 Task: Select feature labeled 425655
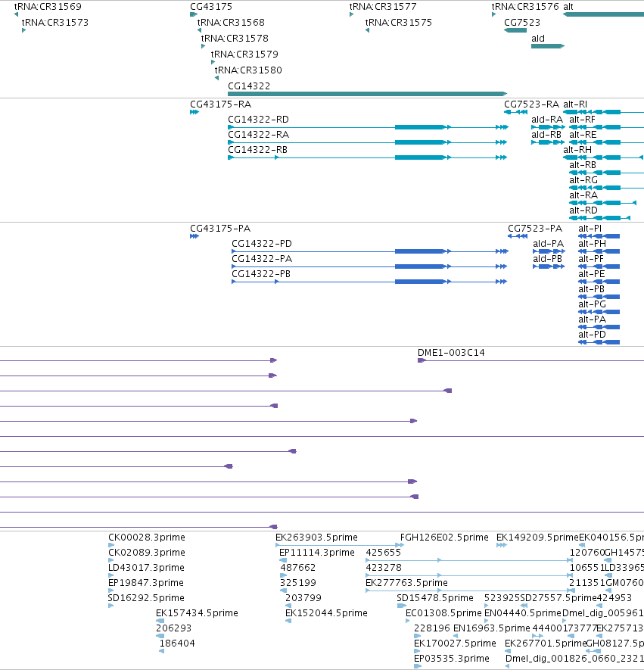[x=384, y=553]
